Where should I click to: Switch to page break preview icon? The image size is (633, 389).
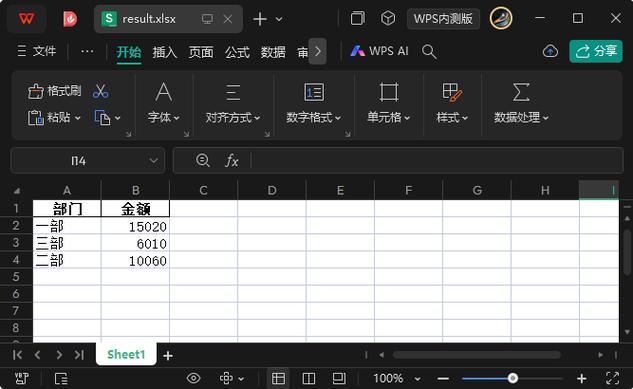tap(309, 378)
